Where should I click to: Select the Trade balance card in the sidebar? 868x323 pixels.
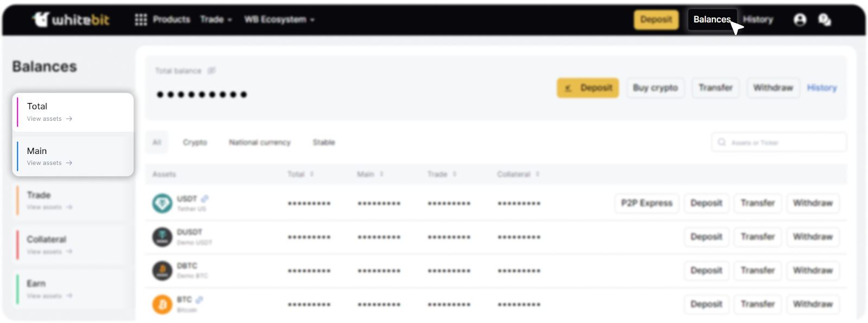tap(73, 201)
